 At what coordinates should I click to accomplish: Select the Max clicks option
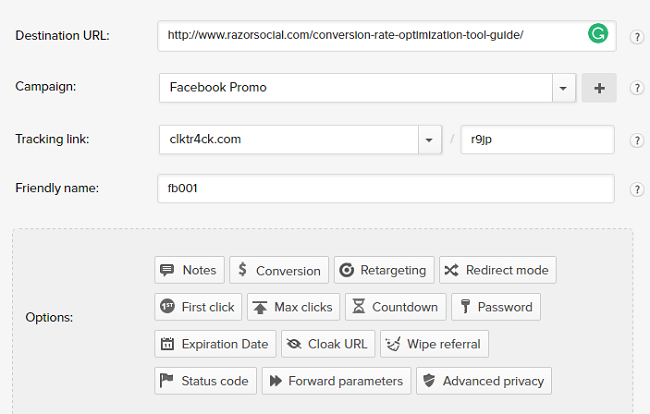pos(293,307)
